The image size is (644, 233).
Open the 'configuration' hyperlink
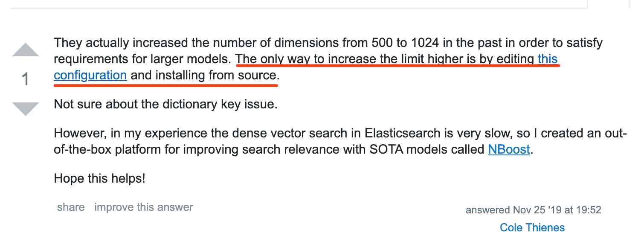pyautogui.click(x=90, y=76)
